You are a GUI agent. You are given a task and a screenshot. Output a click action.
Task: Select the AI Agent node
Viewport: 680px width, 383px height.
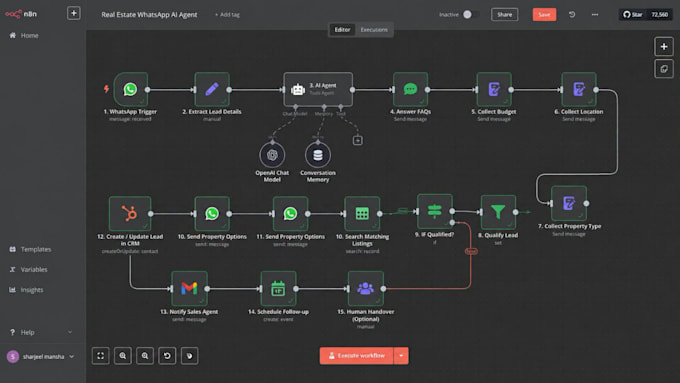click(x=318, y=89)
